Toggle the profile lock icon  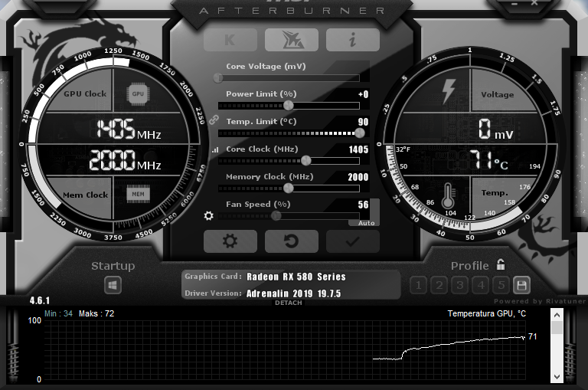[x=501, y=264]
